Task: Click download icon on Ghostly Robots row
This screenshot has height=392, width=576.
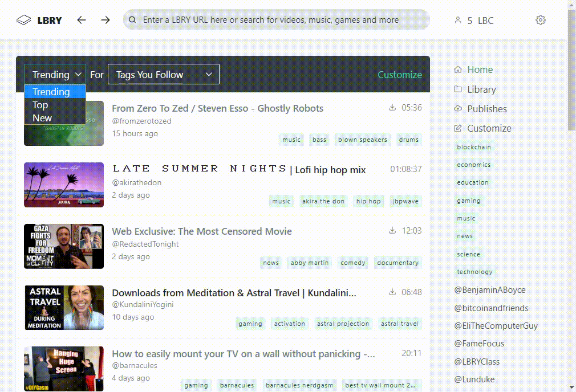Action: tap(392, 108)
